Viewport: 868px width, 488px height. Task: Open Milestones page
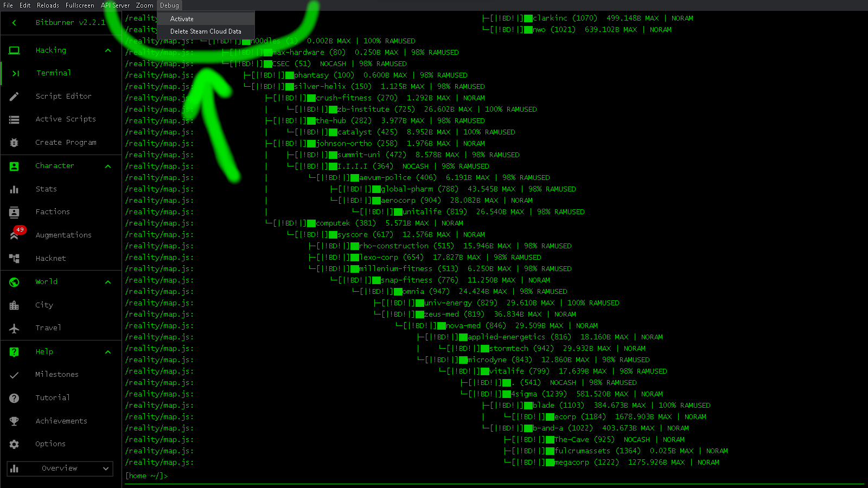click(57, 375)
